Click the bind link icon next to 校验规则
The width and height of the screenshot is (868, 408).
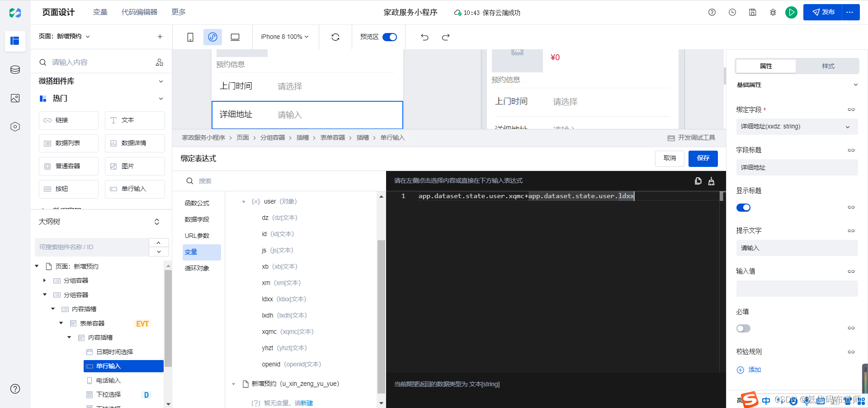[x=851, y=352]
